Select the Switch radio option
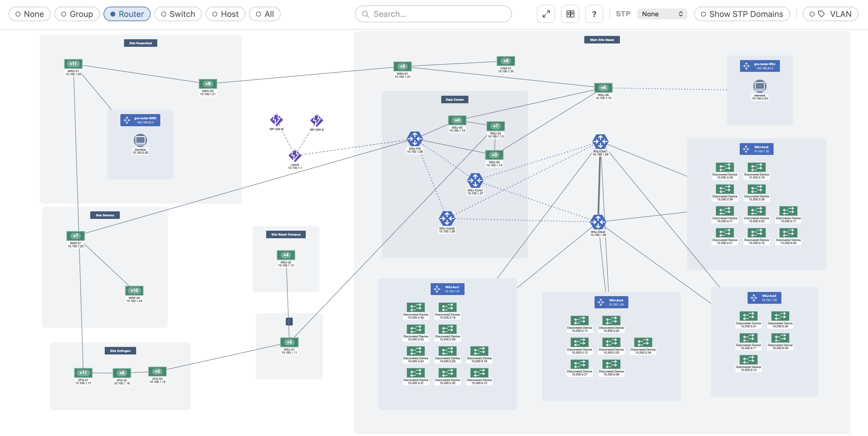Viewport: 868px width, 436px height. coord(178,14)
